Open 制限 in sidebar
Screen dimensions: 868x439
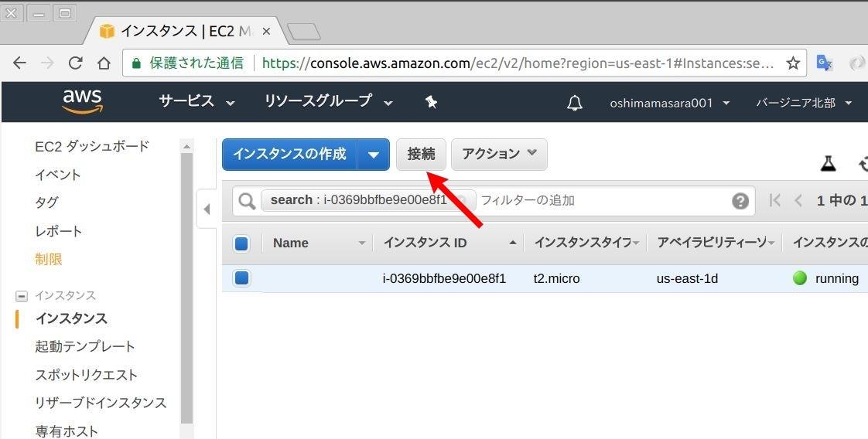tap(49, 260)
